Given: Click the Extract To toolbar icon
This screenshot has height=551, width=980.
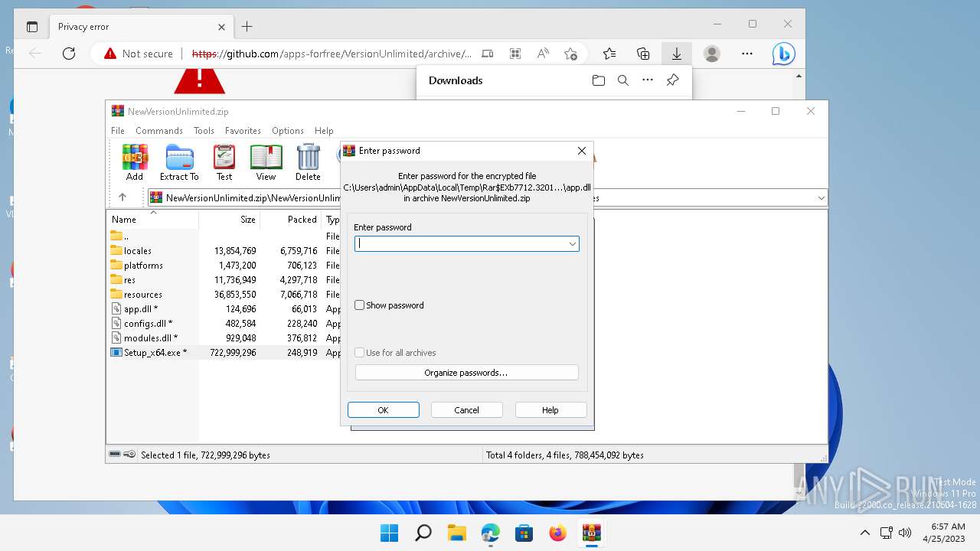Looking at the screenshot, I should point(179,163).
